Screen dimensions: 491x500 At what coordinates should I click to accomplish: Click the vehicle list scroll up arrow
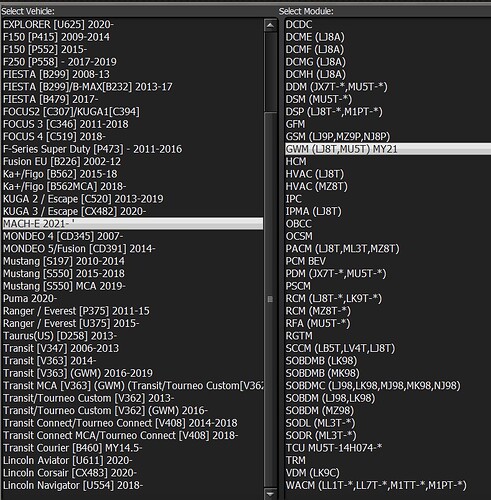tap(270, 25)
